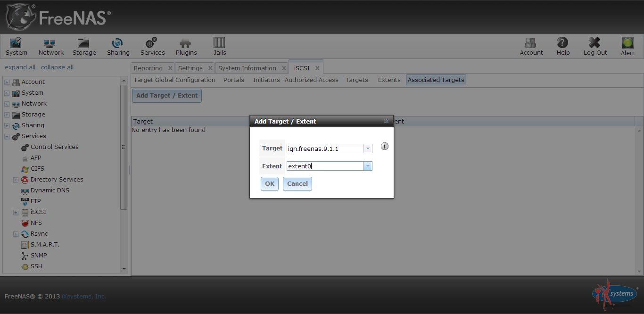Expand the System tree node
Screen dimensions: 644x314
(7, 93)
